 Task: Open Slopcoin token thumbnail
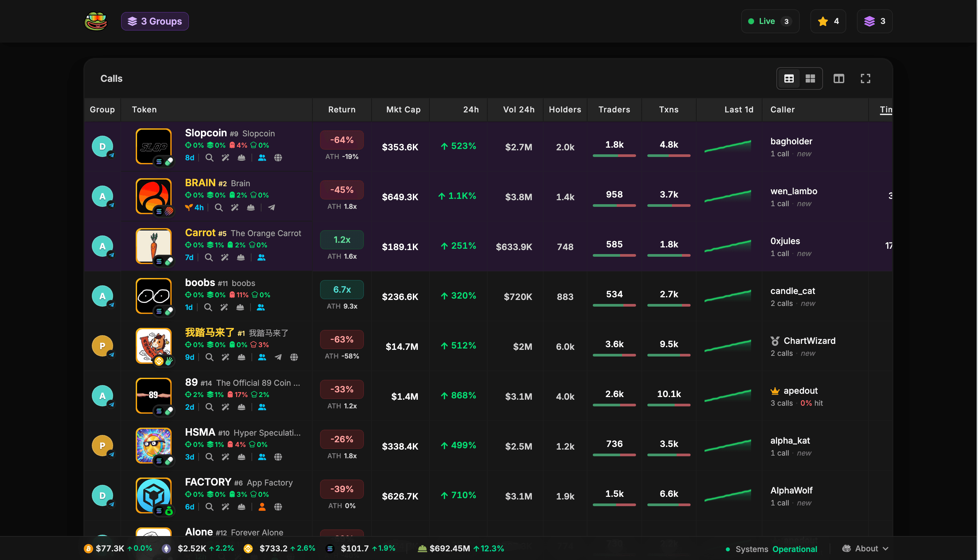154,147
